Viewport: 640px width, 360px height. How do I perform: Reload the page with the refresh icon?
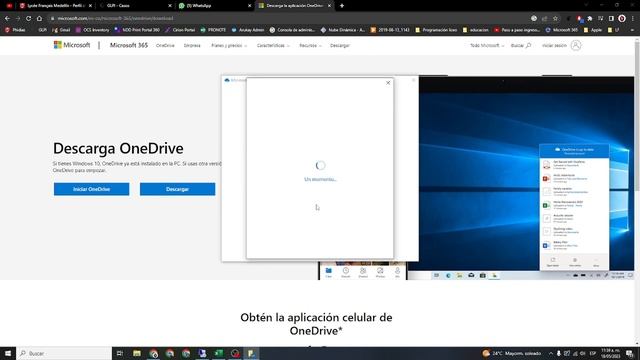28,18
